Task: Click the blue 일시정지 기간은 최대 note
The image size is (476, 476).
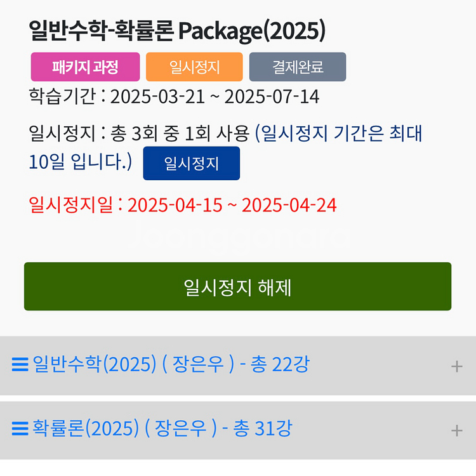Action: coord(339,134)
